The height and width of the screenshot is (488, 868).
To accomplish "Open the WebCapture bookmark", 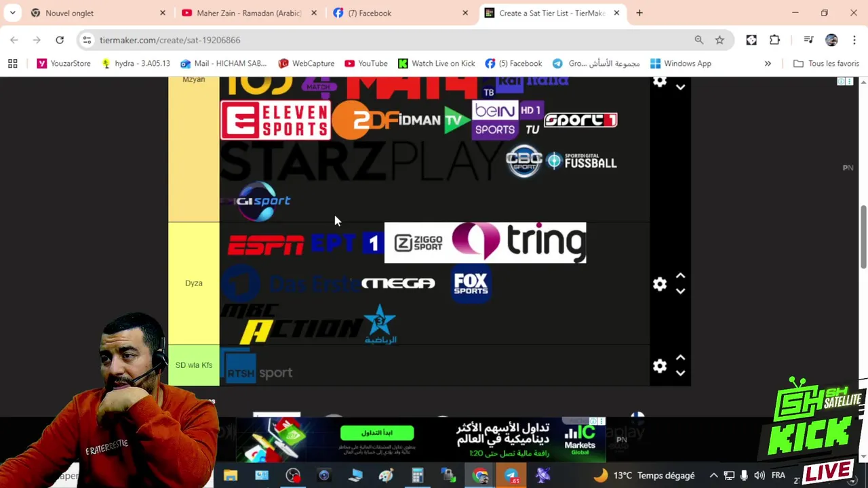I will pyautogui.click(x=306, y=64).
